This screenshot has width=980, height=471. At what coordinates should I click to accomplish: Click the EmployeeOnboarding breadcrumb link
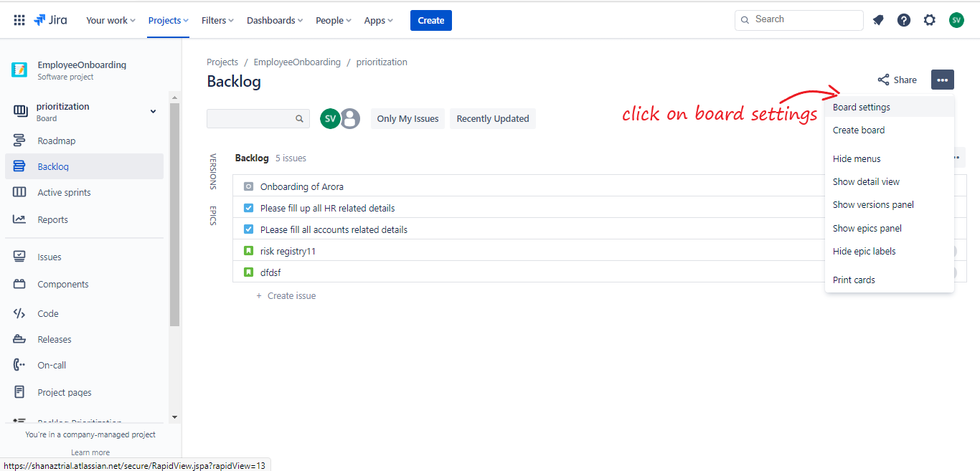pos(297,62)
